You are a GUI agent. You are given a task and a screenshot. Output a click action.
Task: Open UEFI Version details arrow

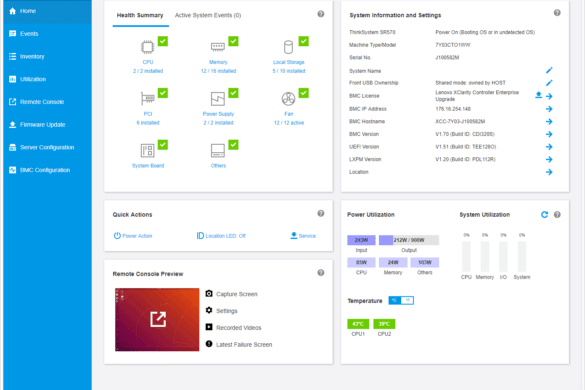tap(549, 147)
